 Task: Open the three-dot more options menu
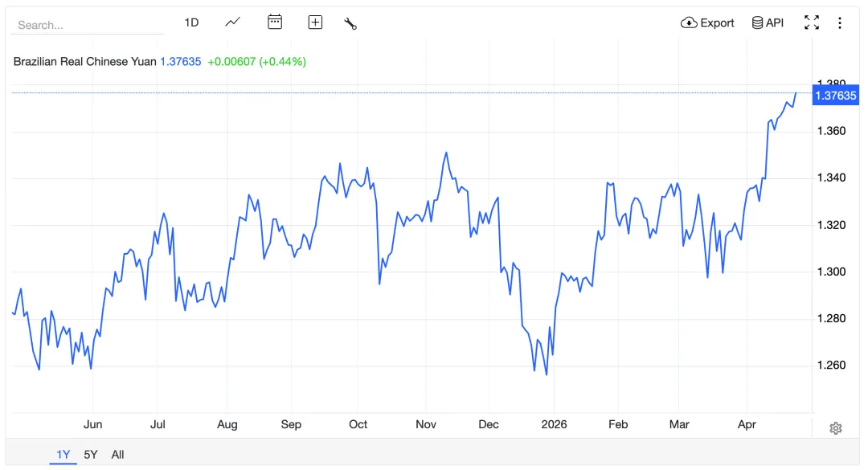coord(840,22)
